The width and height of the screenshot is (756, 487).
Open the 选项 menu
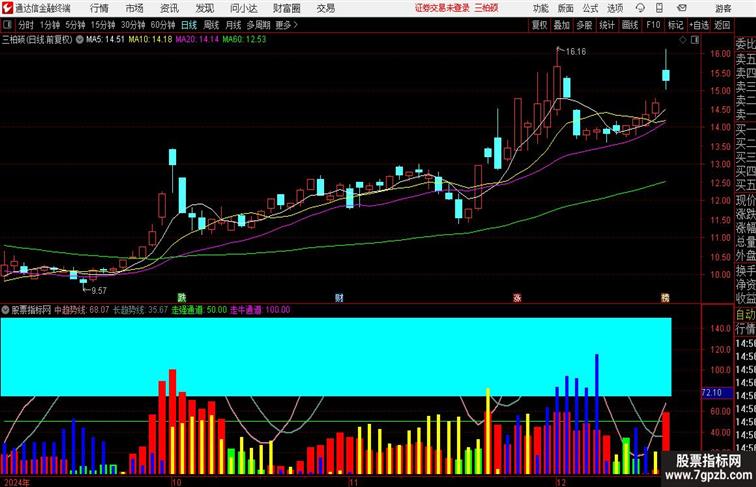coord(615,8)
